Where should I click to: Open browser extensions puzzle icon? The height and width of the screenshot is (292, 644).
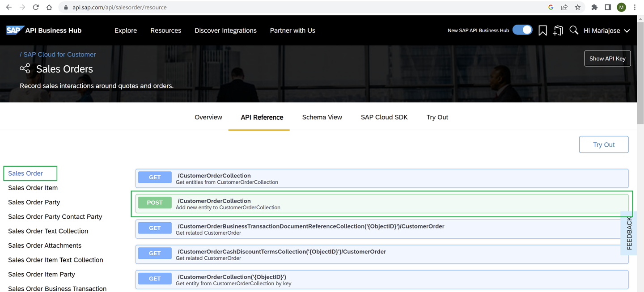594,7
